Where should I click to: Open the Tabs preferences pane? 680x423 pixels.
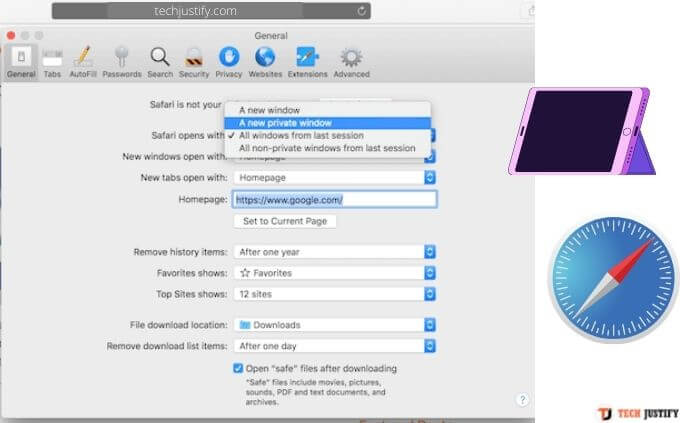(52, 60)
